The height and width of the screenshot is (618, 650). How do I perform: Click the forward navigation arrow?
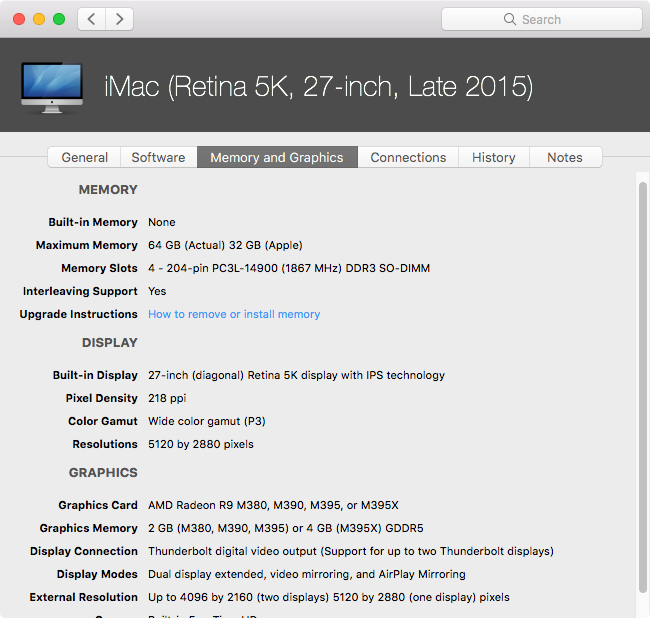(x=119, y=19)
